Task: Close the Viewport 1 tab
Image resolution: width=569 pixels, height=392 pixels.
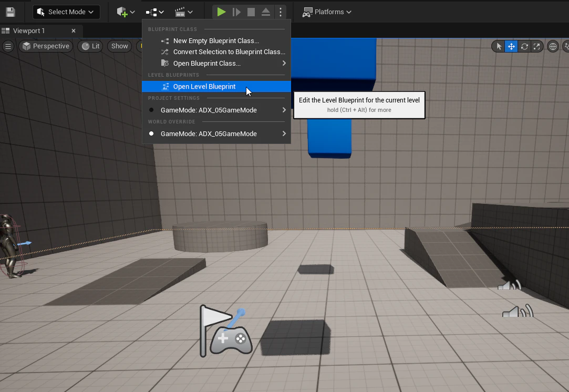Action: (x=74, y=31)
